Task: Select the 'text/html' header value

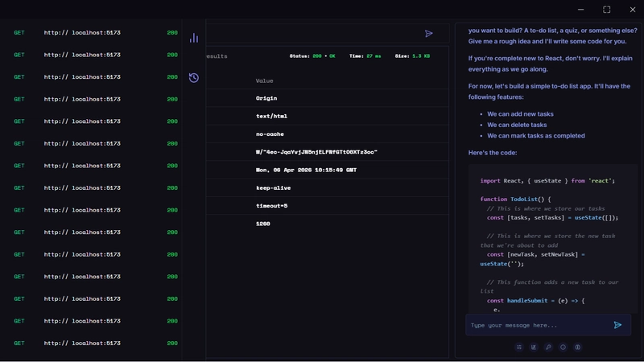Action: (x=271, y=117)
